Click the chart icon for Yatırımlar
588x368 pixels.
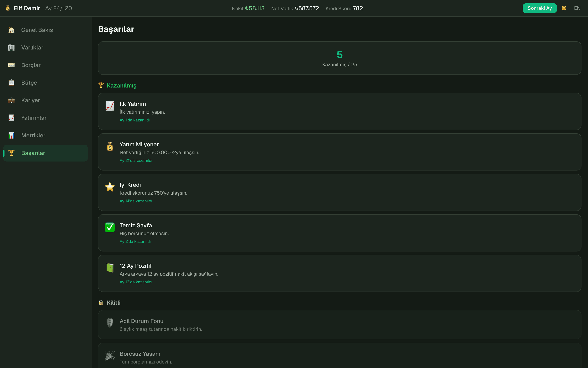click(11, 118)
